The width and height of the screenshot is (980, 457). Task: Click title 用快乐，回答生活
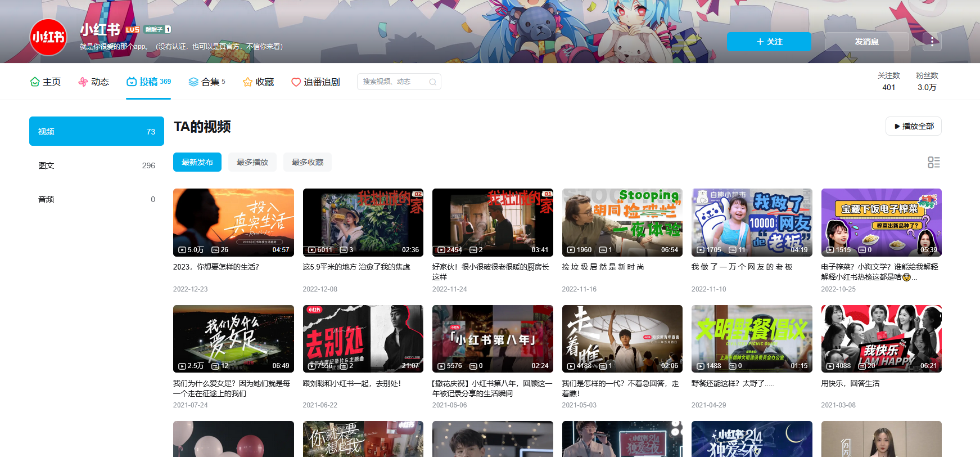click(851, 383)
